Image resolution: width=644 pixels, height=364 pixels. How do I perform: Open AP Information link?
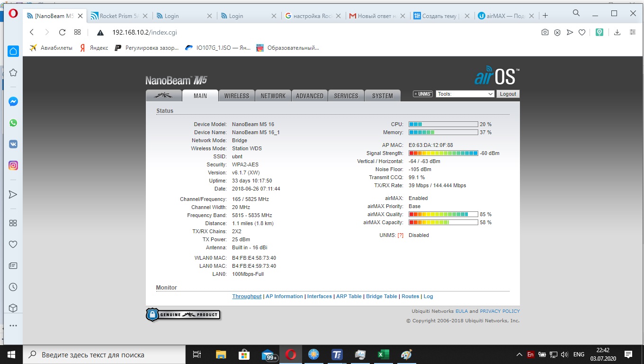(284, 296)
